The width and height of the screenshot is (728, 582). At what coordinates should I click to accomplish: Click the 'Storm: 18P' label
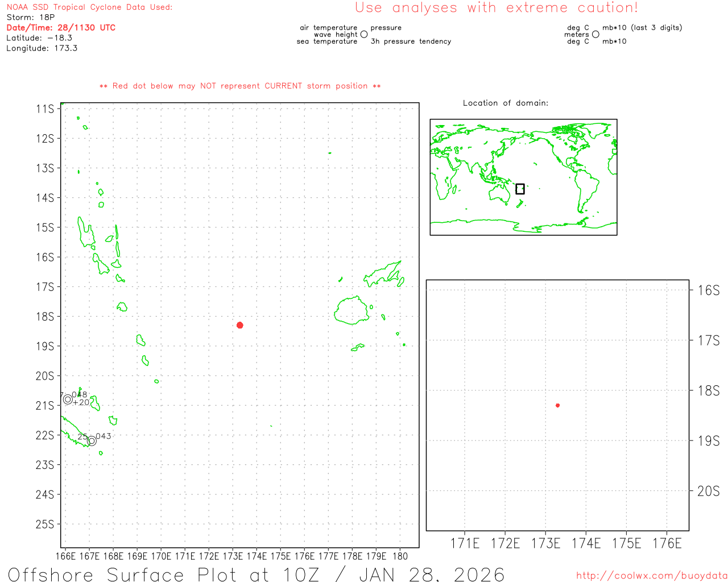pos(31,18)
